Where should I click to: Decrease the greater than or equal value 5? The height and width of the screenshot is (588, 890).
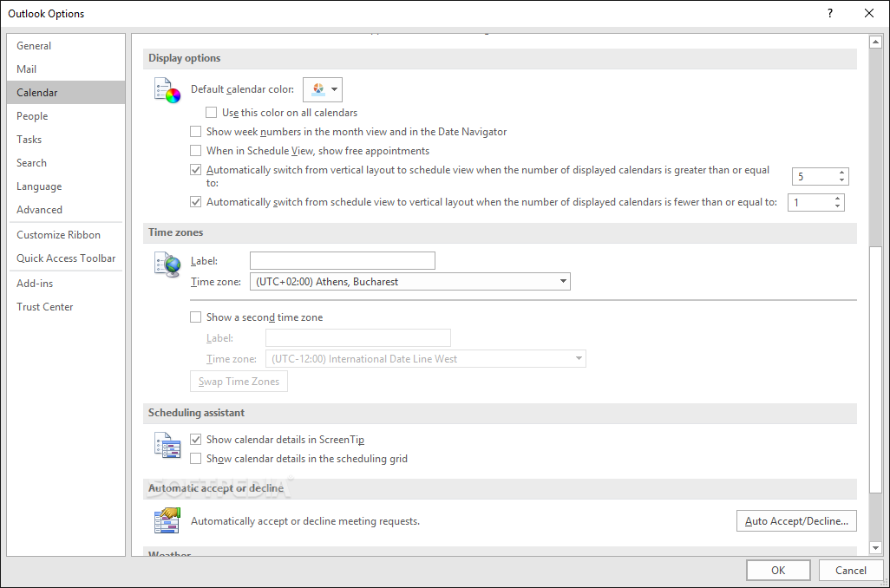click(x=841, y=180)
